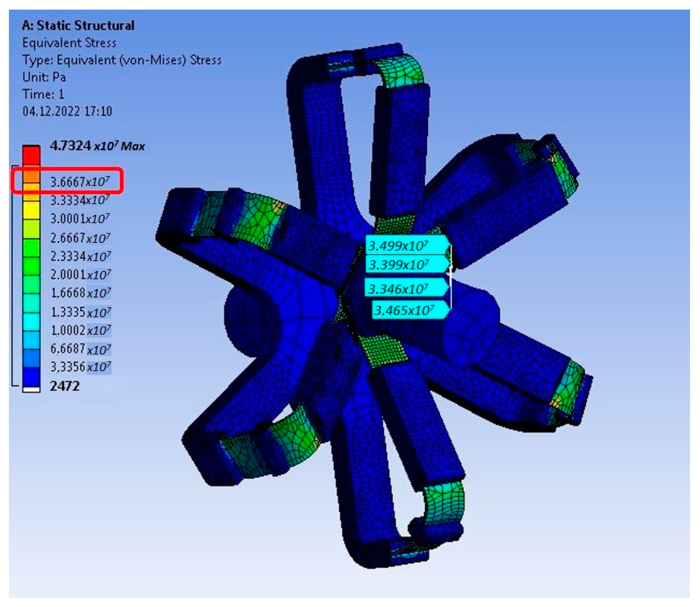Click the highlighted 3.6667x10⁷ legend value
Image resolution: width=700 pixels, height=607 pixels.
(x=80, y=182)
